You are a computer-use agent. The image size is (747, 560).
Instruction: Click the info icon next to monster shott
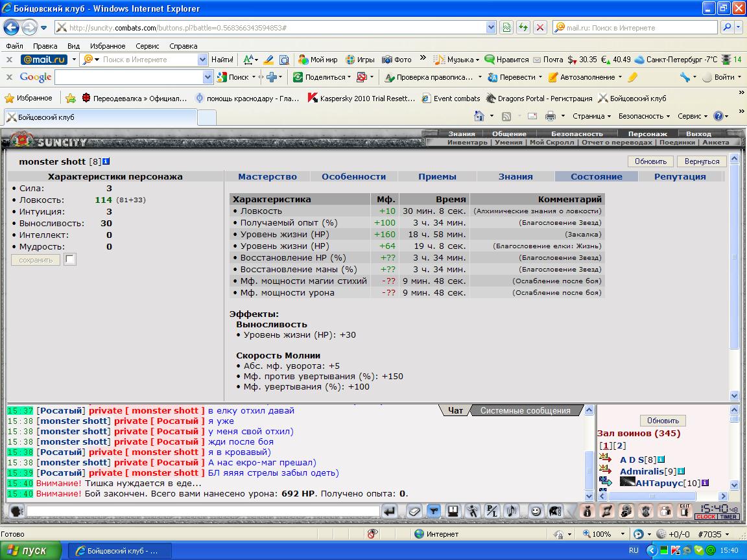pos(106,161)
